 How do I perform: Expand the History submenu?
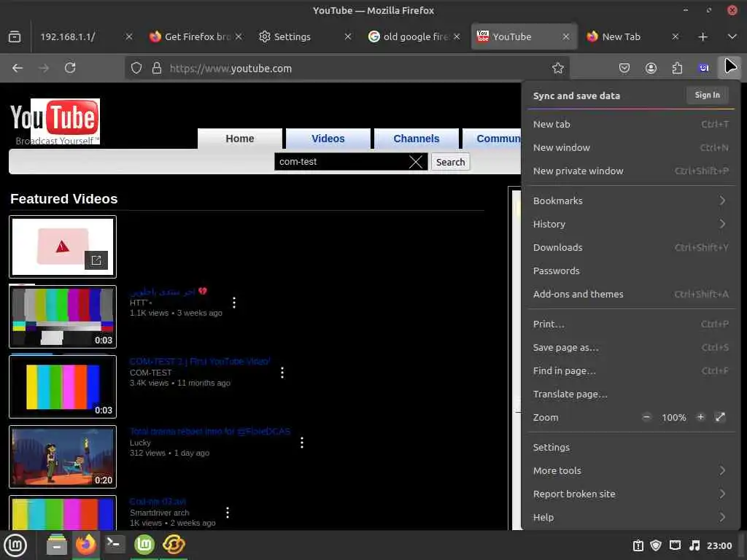(631, 224)
